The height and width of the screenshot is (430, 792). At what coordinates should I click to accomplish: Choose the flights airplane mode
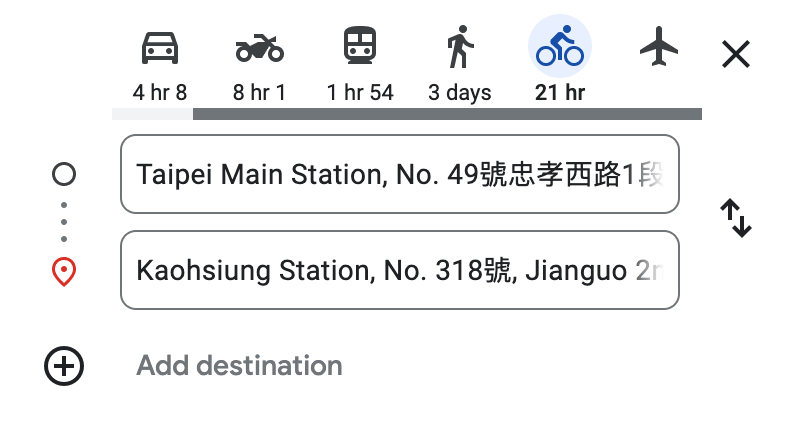659,46
